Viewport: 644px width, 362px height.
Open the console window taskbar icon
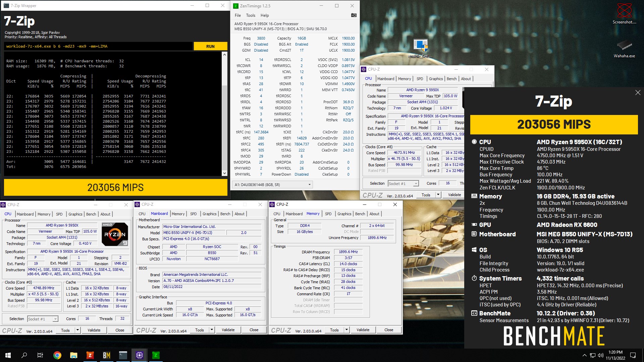(123, 355)
